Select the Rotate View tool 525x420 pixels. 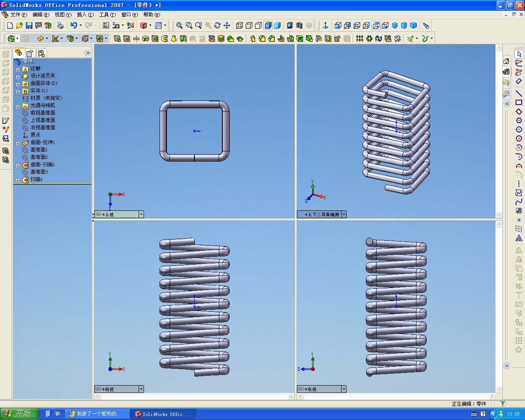(217, 25)
